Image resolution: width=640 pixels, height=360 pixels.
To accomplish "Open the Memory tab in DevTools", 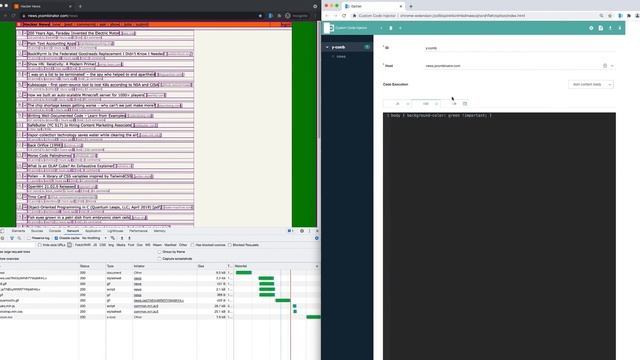I will 160,231.
